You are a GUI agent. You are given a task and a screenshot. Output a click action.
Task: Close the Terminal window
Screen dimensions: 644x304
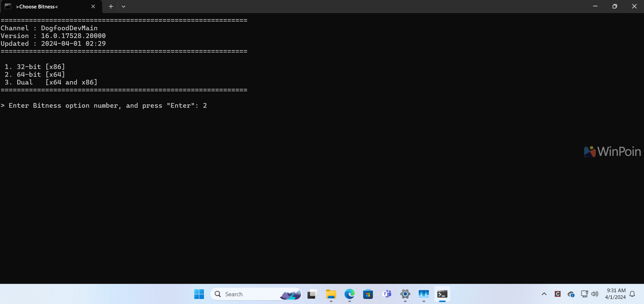(x=634, y=6)
